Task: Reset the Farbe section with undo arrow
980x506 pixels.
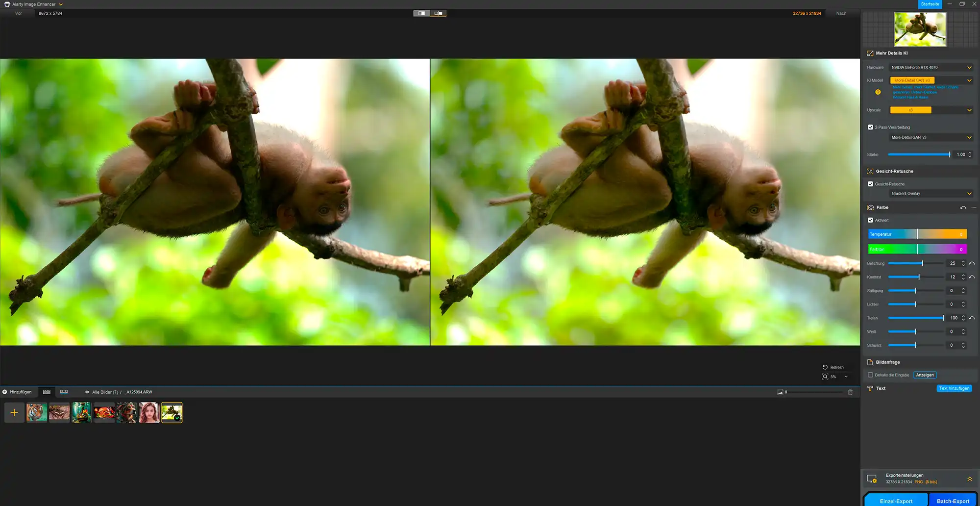Action: point(963,208)
